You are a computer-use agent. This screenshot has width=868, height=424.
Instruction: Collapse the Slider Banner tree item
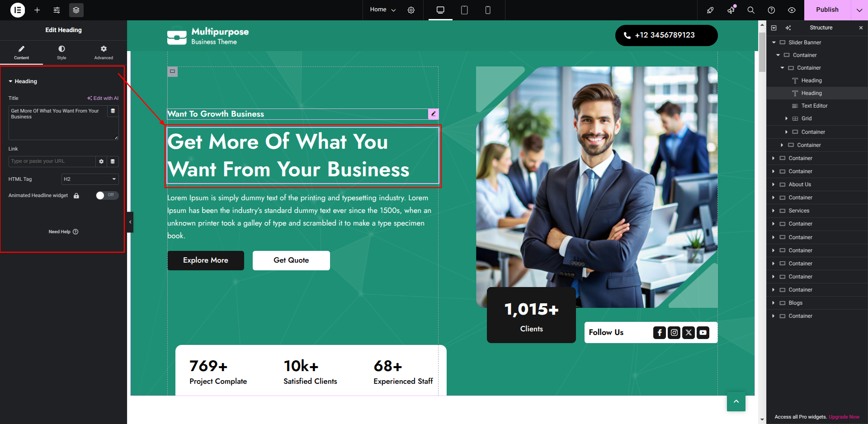[x=774, y=42]
